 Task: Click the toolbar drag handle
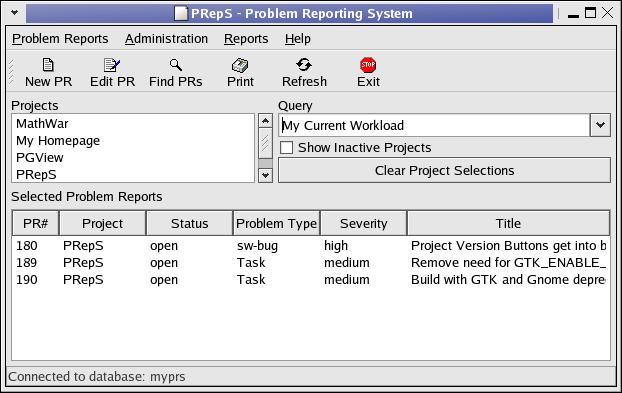coord(11,72)
